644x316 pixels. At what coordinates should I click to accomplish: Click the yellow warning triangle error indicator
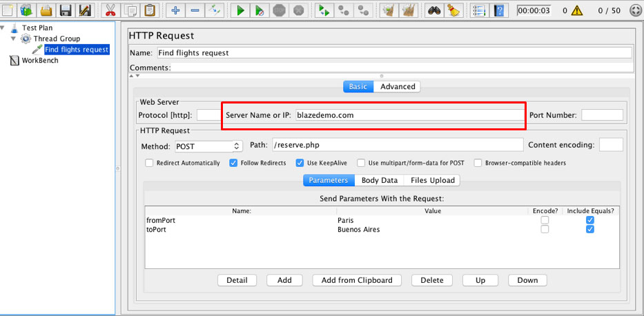click(577, 10)
